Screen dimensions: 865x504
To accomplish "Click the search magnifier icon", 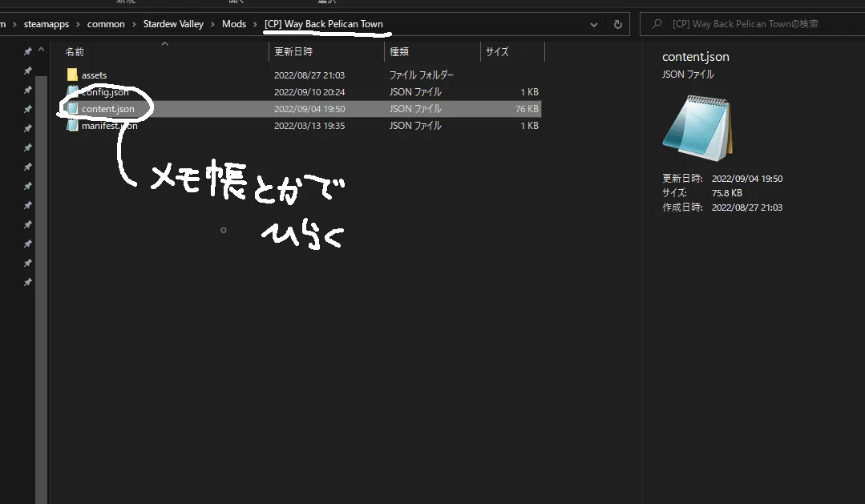I will click(657, 24).
